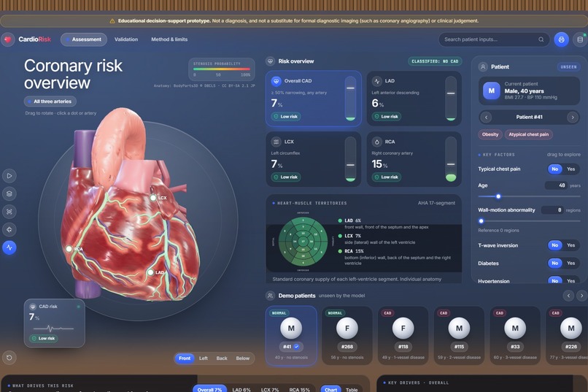588x392 pixels.
Task: Click the search magnifier icon
Action: pyautogui.click(x=541, y=39)
